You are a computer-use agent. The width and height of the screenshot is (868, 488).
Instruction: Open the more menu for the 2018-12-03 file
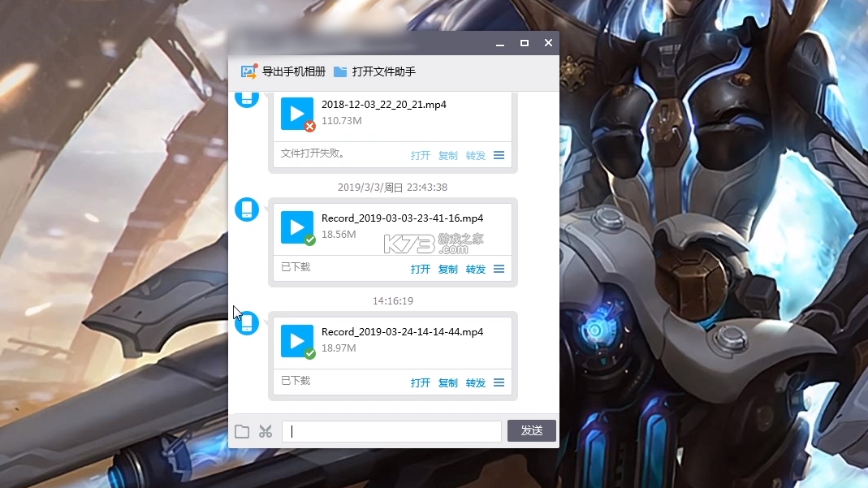(x=499, y=155)
